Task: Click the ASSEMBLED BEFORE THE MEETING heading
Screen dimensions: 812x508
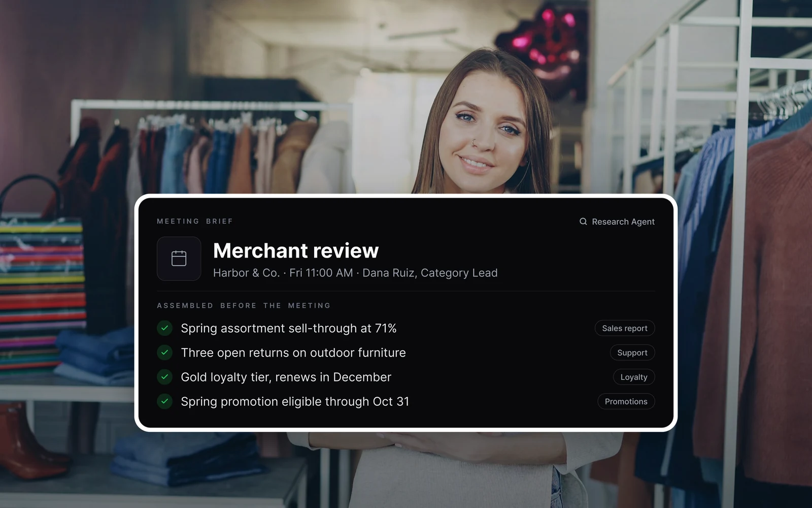Action: click(244, 305)
